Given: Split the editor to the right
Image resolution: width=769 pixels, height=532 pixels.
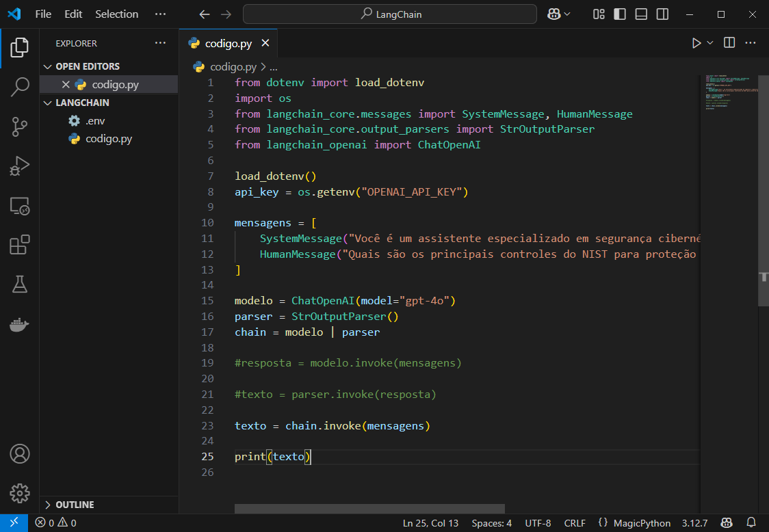Looking at the screenshot, I should coord(729,43).
